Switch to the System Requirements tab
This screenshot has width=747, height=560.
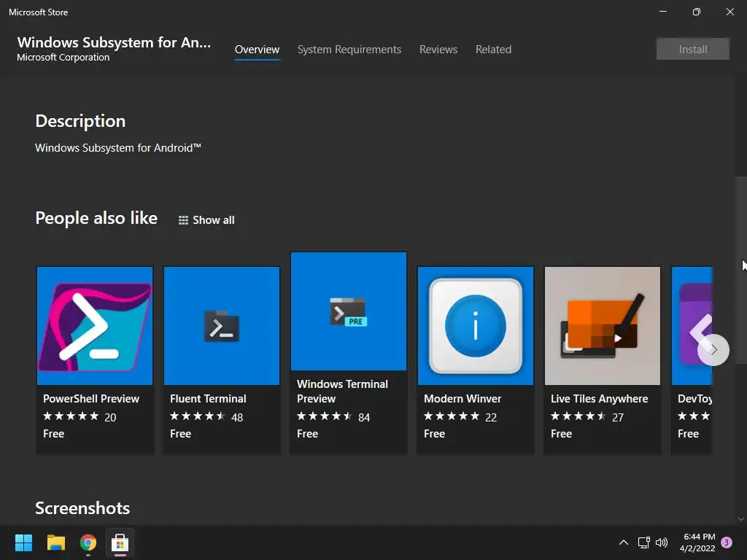pyautogui.click(x=349, y=50)
